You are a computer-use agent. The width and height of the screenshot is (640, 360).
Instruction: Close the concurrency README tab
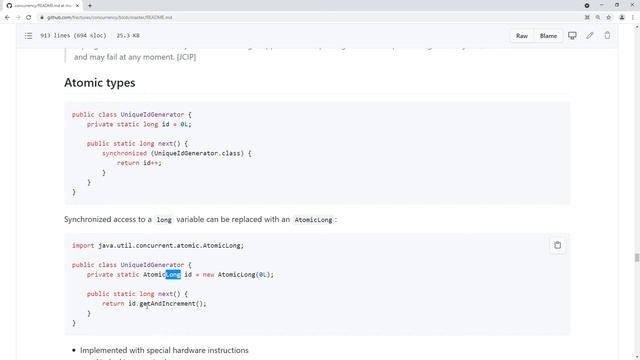(x=77, y=6)
